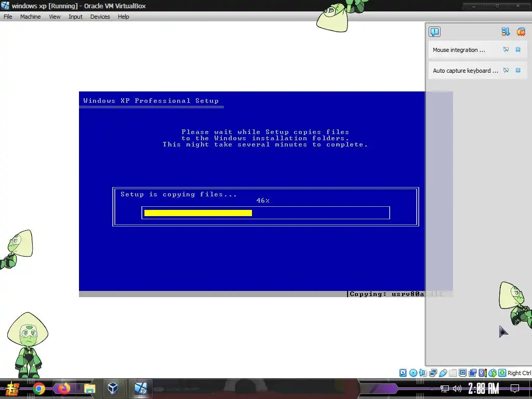Click the delete all notifications icon
The image size is (532, 399).
(x=521, y=32)
